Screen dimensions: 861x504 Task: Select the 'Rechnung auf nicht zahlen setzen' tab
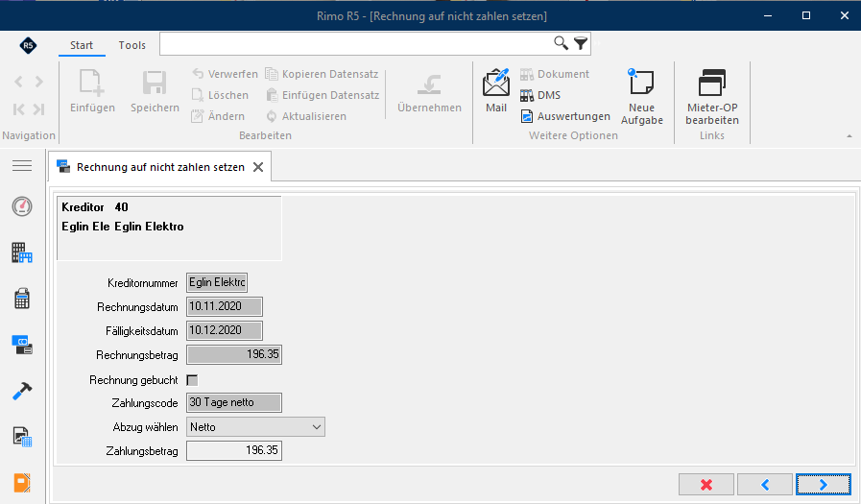[160, 167]
